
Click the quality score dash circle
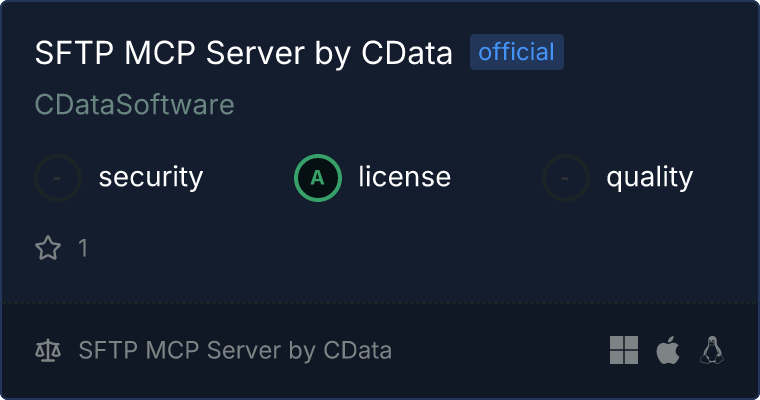pos(566,178)
